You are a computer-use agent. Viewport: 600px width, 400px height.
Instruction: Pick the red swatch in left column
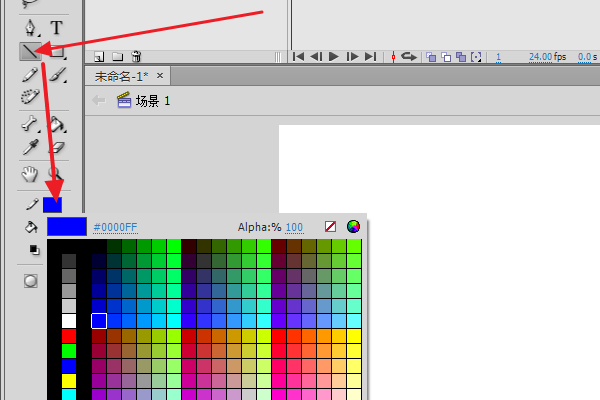pyautogui.click(x=69, y=336)
